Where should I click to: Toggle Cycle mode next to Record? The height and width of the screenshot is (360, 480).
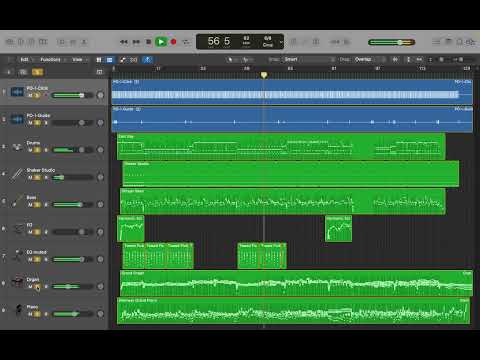186,42
